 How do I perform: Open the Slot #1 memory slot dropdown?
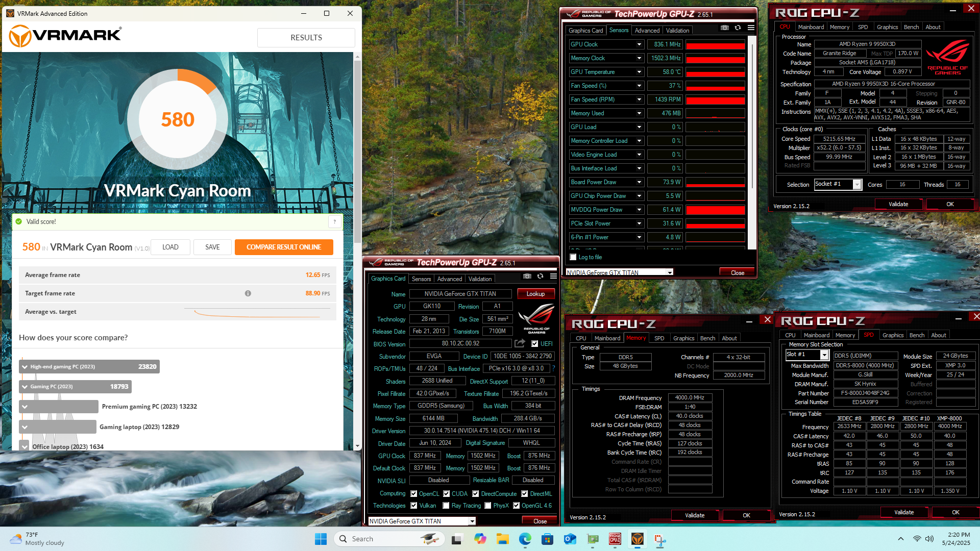pos(824,355)
